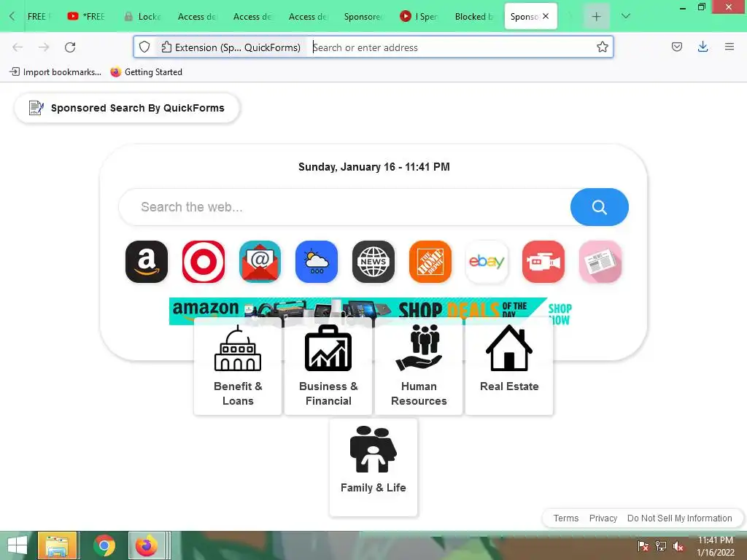Open the Downloads panel icon
This screenshot has height=560, width=747.
703,47
